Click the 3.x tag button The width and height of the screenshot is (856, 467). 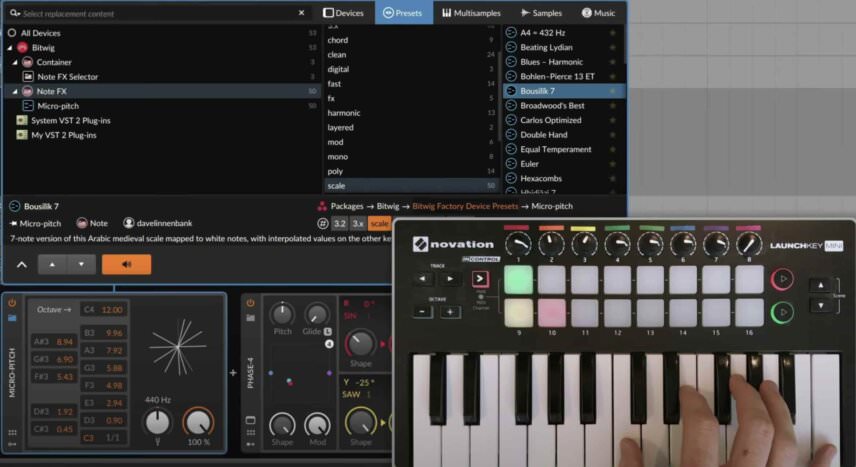click(x=358, y=223)
